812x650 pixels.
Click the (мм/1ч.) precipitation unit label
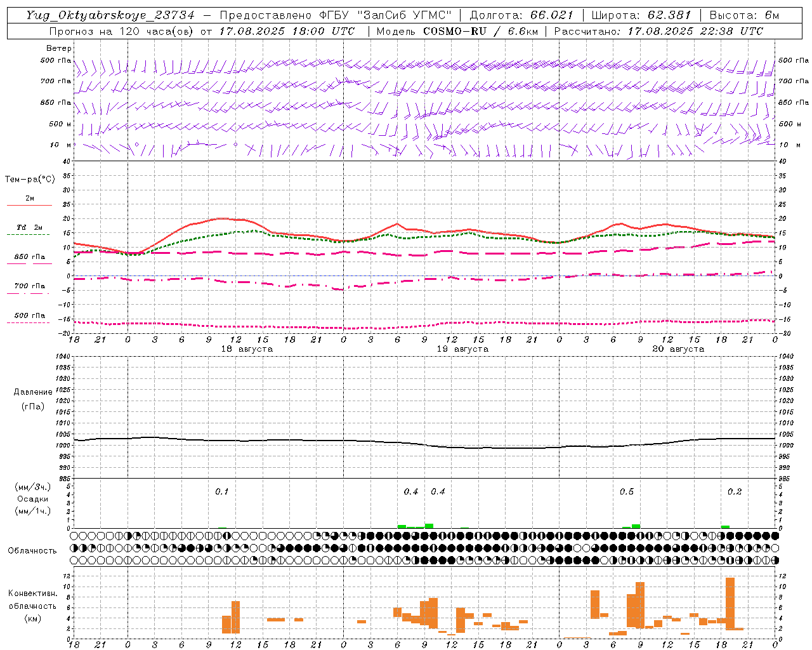coord(33,511)
